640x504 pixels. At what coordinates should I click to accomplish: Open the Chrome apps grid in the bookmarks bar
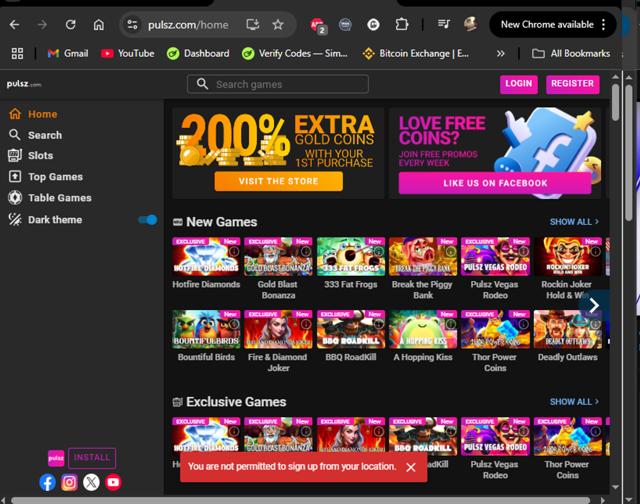17,53
